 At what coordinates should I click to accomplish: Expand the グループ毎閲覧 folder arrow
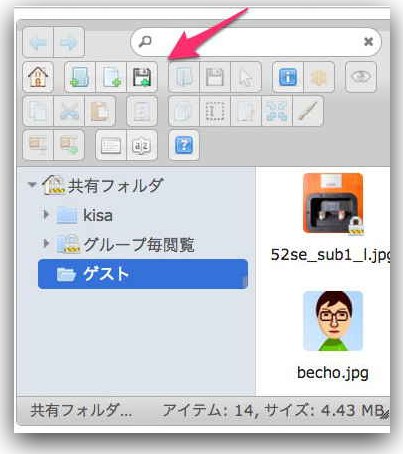click(46, 244)
